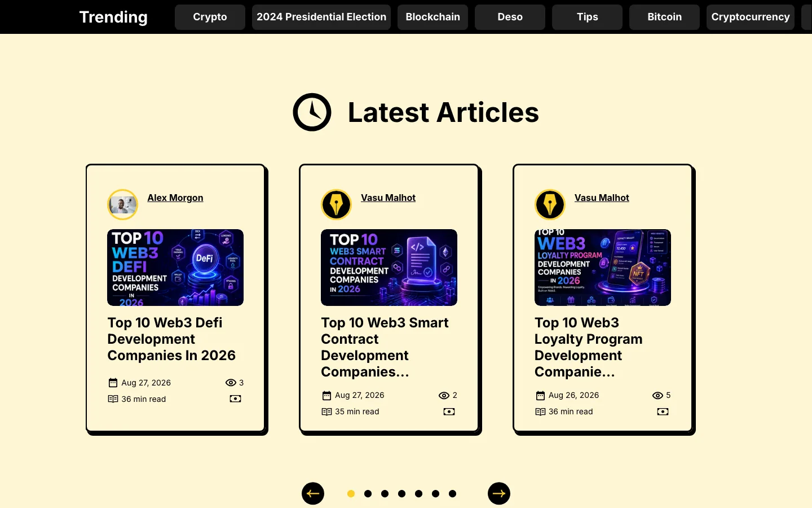Open the 2024 Presidential Election tag
Viewport: 812px width, 508px height.
321,17
